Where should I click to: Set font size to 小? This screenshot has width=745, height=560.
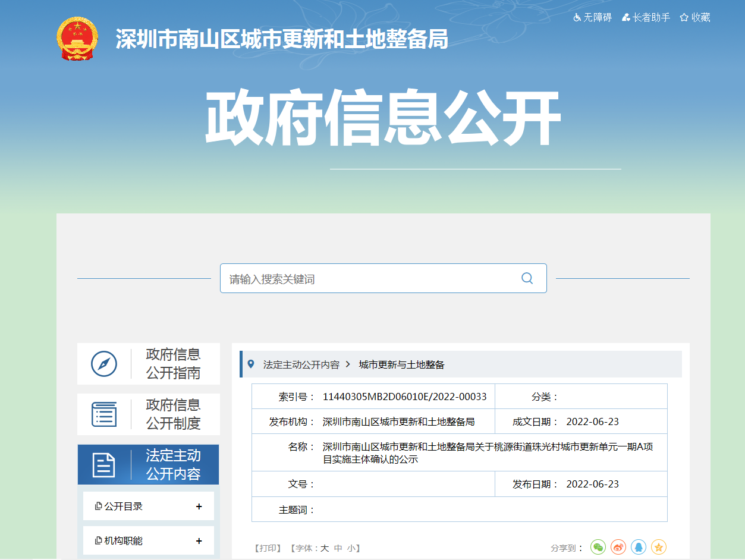coord(351,548)
